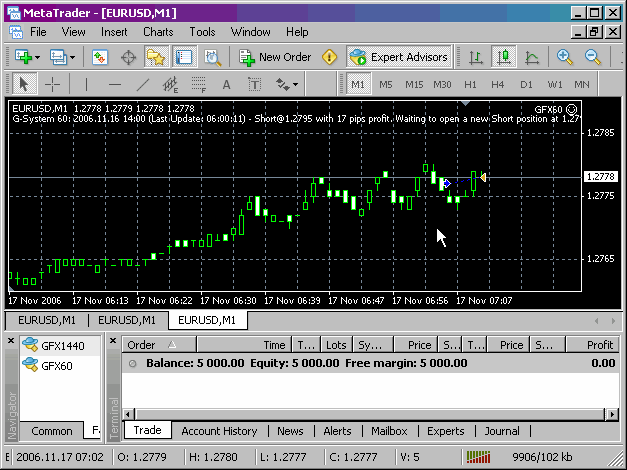The image size is (627, 470).
Task: Zoom out the chart
Action: (593, 57)
